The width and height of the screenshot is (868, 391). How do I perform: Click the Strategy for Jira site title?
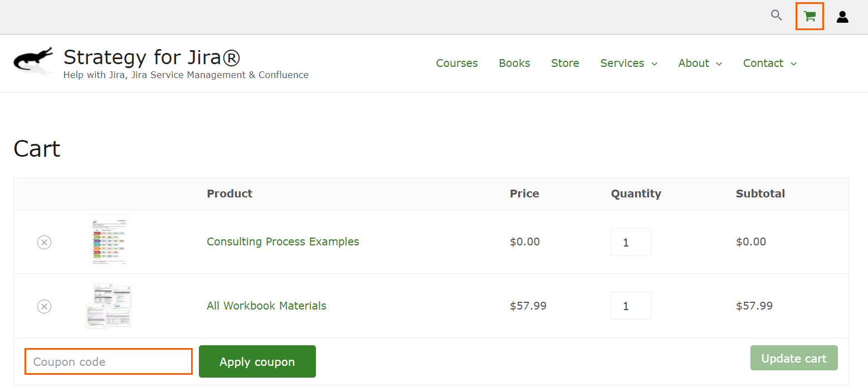point(152,57)
